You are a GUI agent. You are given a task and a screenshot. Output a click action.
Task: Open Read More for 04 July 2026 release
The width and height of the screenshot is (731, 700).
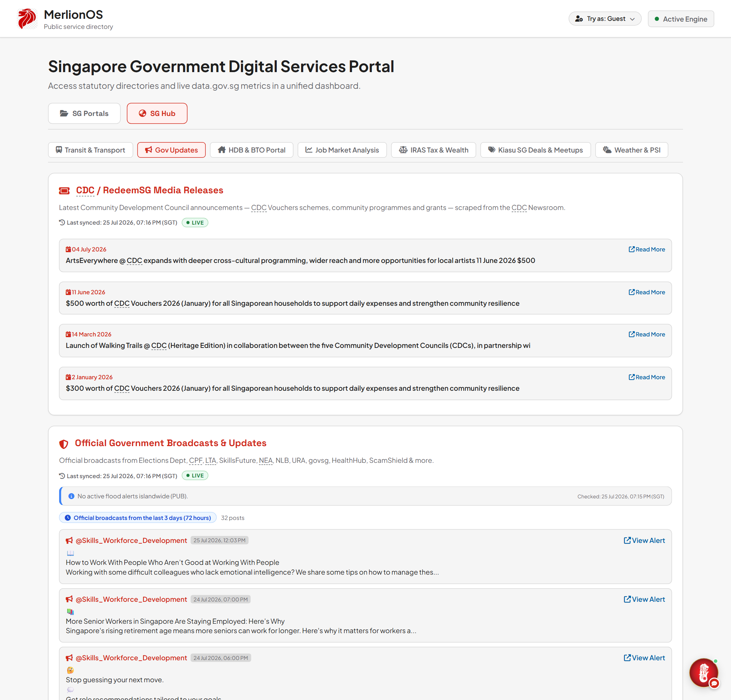click(x=647, y=249)
